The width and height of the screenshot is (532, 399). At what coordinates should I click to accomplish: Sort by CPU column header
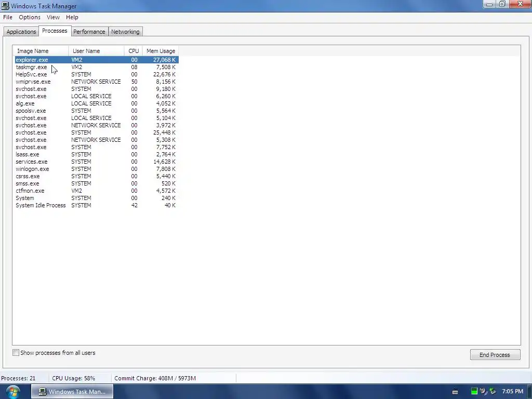click(x=134, y=51)
